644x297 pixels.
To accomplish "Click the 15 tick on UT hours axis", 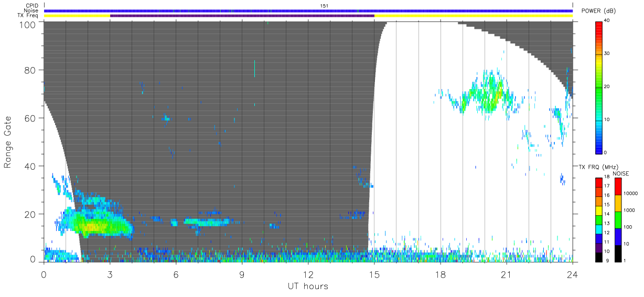I will 374,274.
